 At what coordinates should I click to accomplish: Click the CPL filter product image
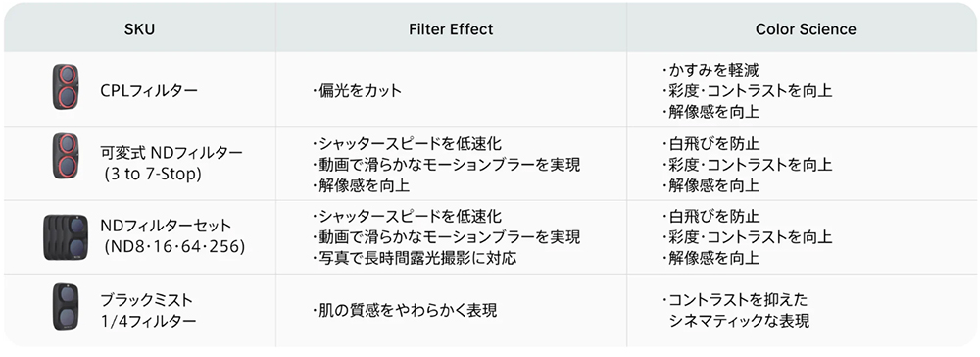click(66, 87)
